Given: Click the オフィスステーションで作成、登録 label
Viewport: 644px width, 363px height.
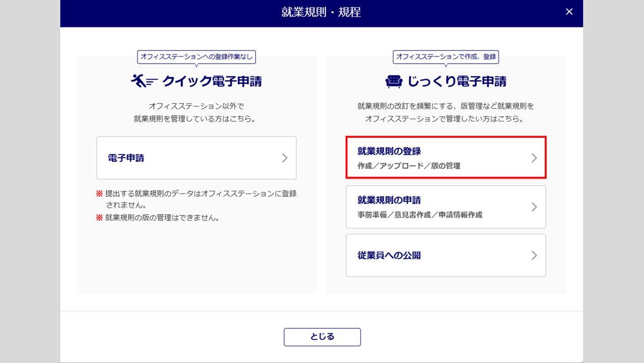Looking at the screenshot, I should [446, 57].
